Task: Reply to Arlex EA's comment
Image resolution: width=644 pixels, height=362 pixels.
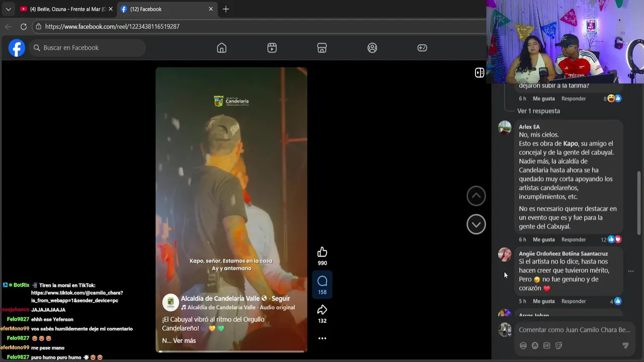Action: pyautogui.click(x=574, y=240)
